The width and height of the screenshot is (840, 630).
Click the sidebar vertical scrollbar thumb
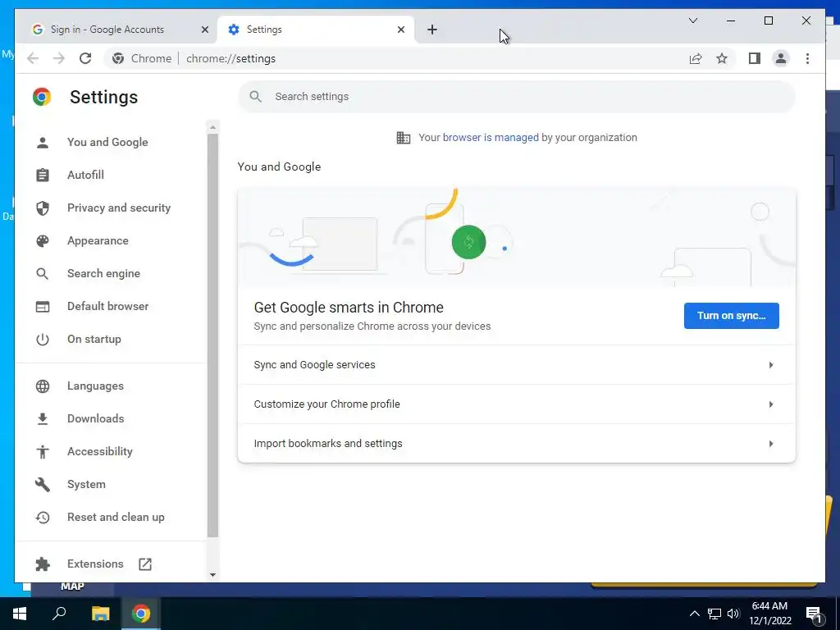click(x=212, y=336)
